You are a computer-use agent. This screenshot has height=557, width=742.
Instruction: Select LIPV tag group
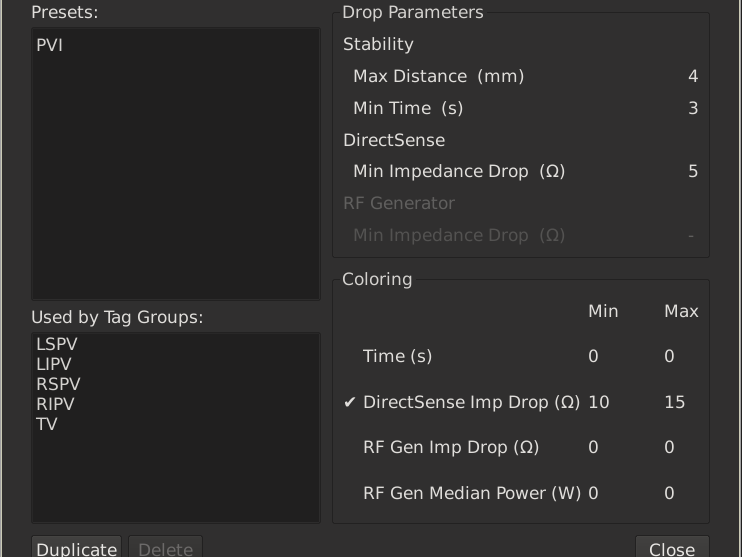point(54,364)
